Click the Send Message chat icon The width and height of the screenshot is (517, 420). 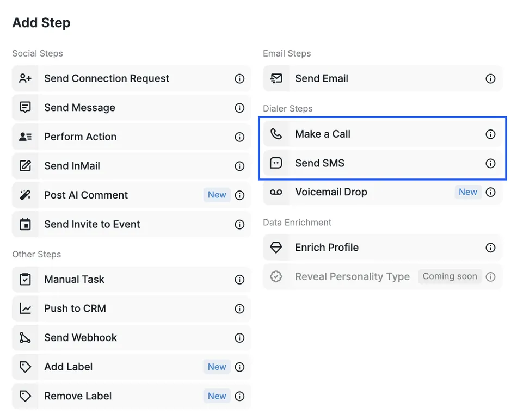(x=25, y=108)
